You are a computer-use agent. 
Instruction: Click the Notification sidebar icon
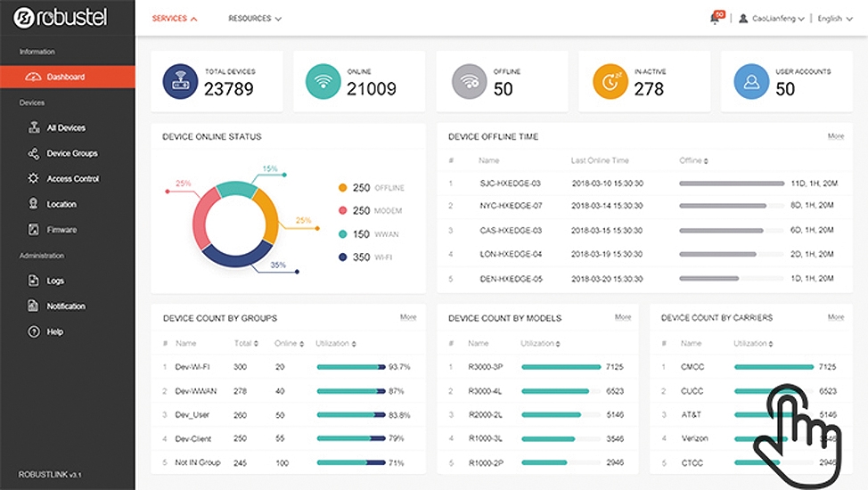[x=33, y=306]
